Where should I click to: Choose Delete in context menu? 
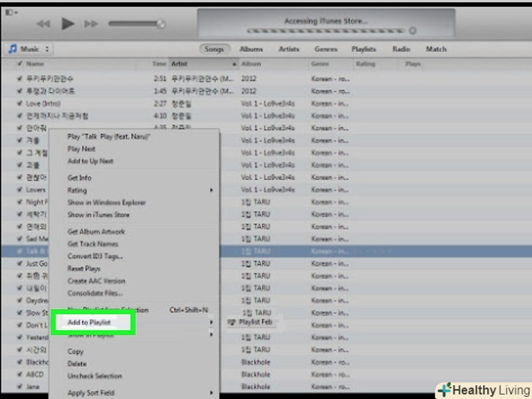pyautogui.click(x=77, y=364)
